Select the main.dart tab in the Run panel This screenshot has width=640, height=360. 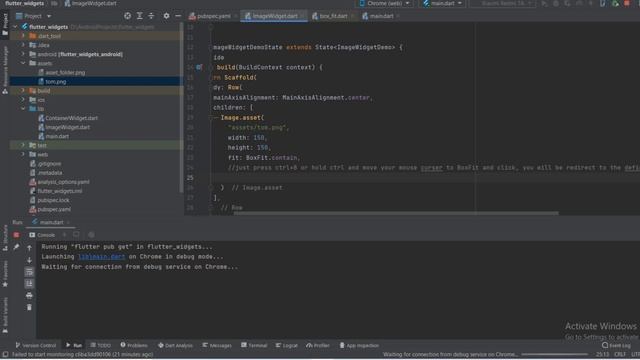pyautogui.click(x=51, y=222)
